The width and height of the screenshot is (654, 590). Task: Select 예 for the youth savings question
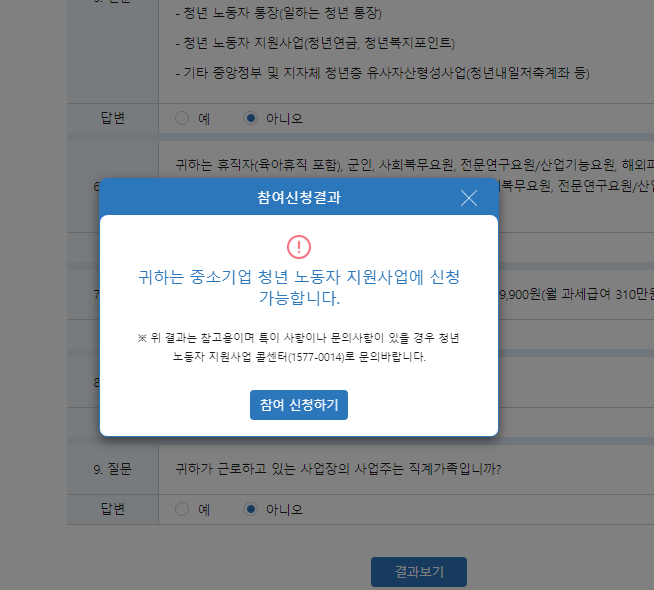pos(182,118)
